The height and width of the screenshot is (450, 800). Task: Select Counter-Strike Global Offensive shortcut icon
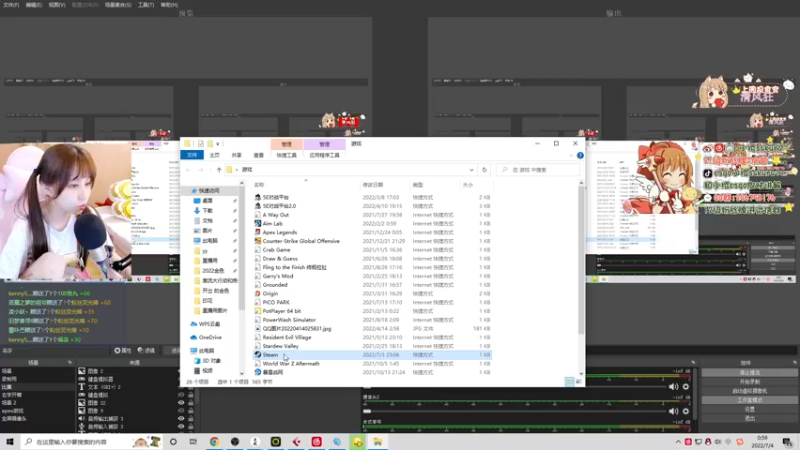click(x=258, y=241)
